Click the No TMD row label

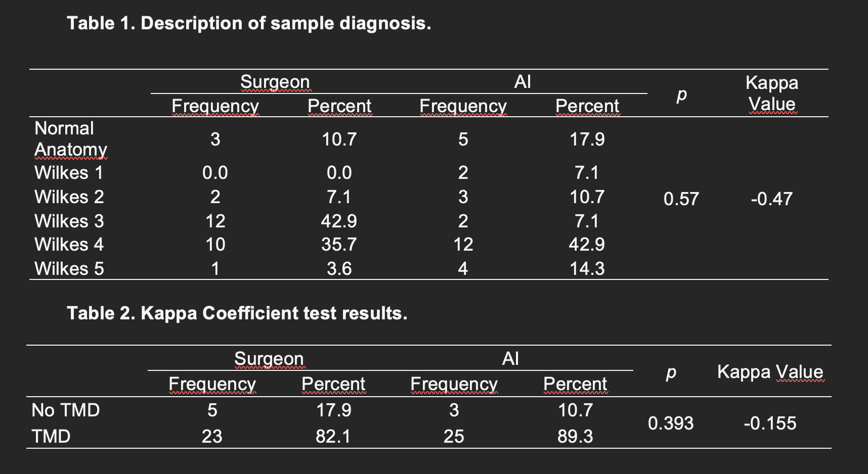(x=66, y=410)
